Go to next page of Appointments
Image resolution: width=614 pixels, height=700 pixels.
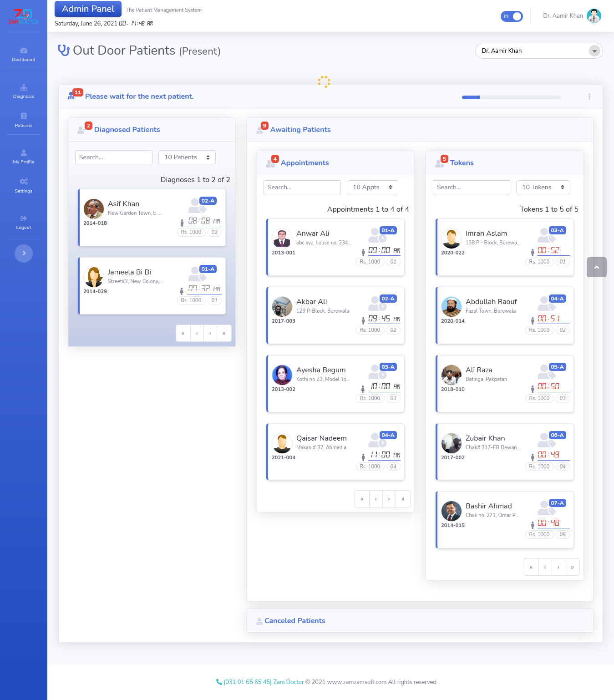tap(389, 499)
